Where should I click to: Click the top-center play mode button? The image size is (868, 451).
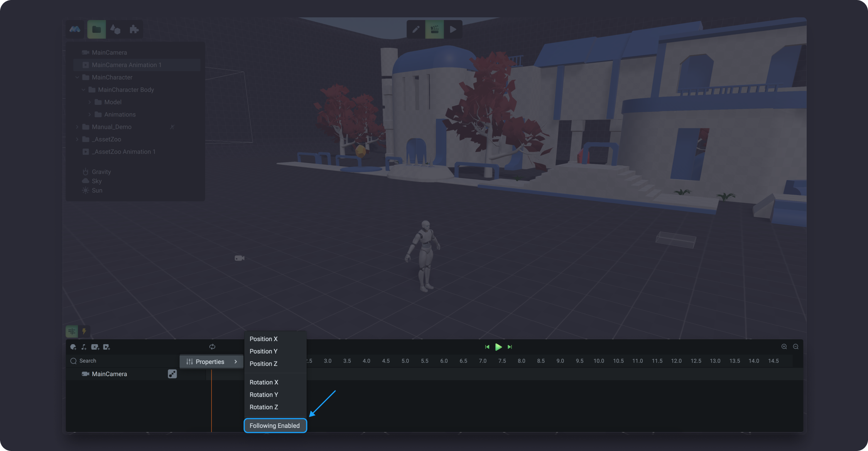[453, 29]
